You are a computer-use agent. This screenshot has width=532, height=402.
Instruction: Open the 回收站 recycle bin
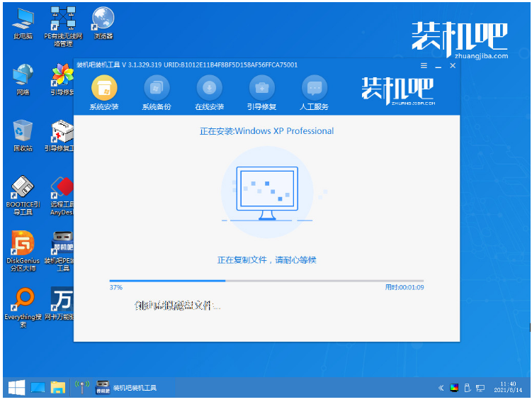tap(23, 135)
